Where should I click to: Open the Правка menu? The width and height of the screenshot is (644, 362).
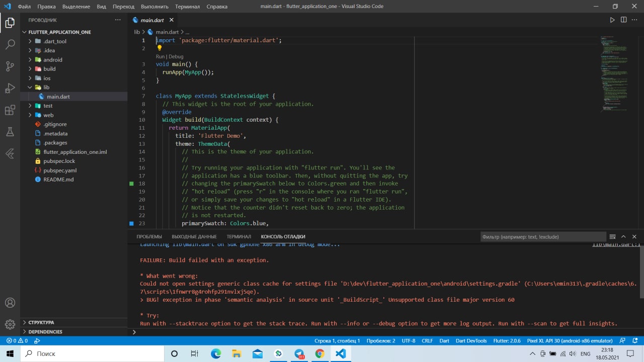pos(46,7)
